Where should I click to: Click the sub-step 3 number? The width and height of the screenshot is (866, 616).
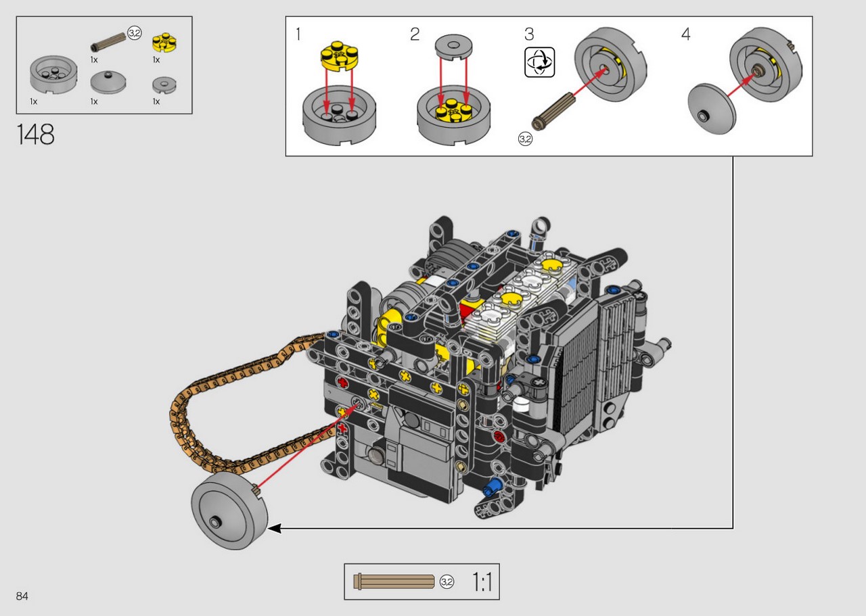[x=529, y=34]
